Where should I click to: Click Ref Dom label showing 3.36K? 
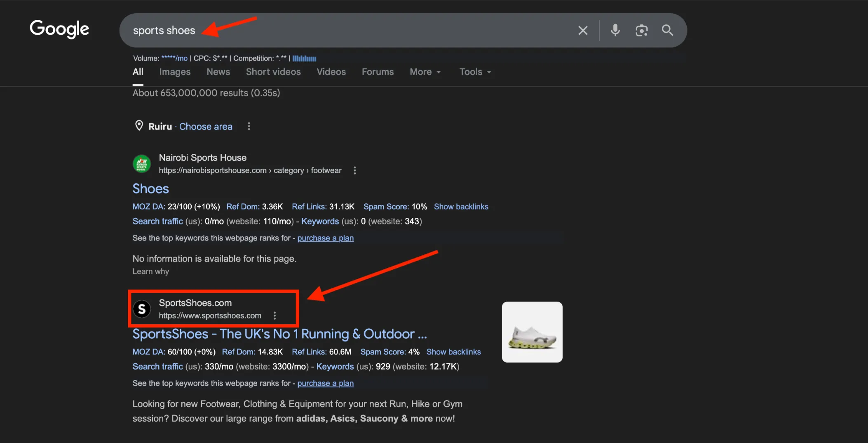(243, 207)
